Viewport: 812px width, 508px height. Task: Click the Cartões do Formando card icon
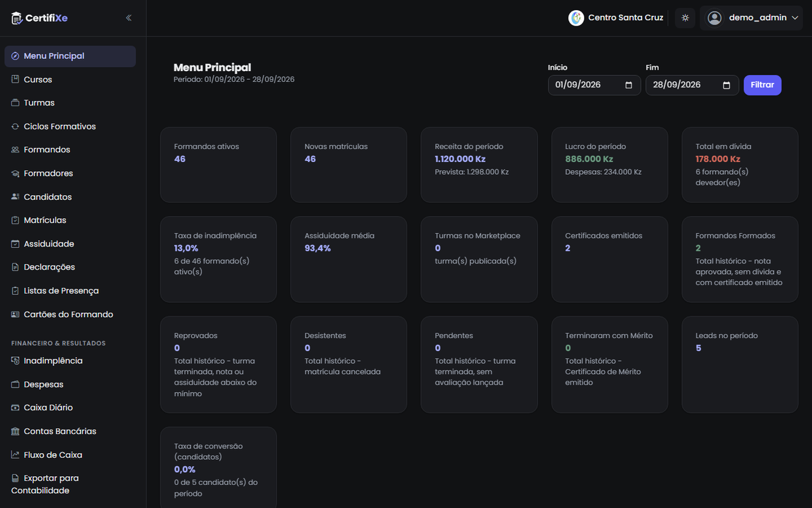point(16,314)
